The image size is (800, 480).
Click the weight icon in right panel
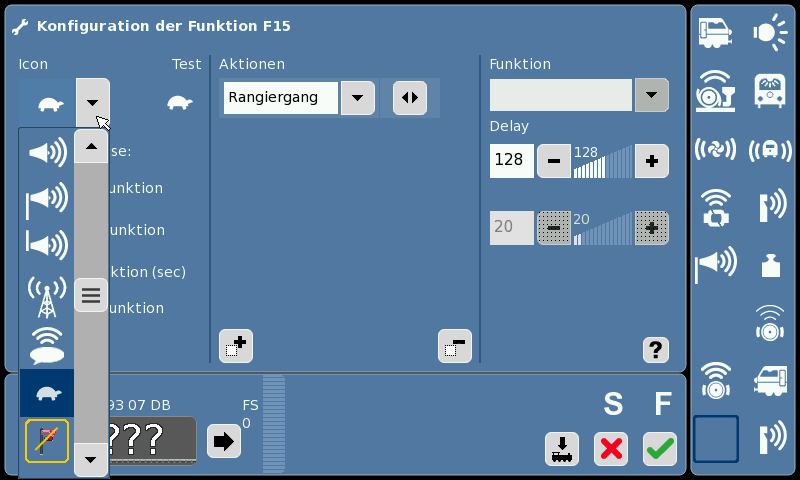coord(770,265)
